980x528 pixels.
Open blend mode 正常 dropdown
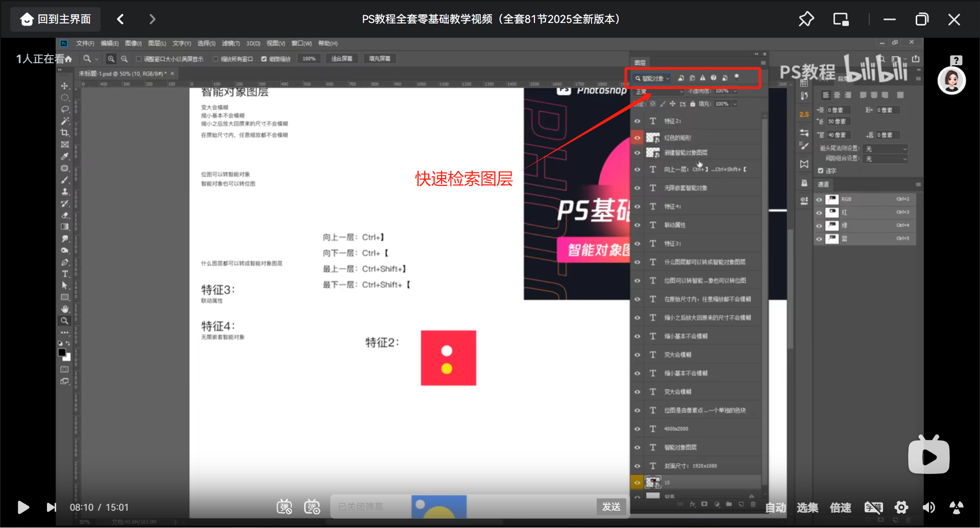click(x=659, y=91)
